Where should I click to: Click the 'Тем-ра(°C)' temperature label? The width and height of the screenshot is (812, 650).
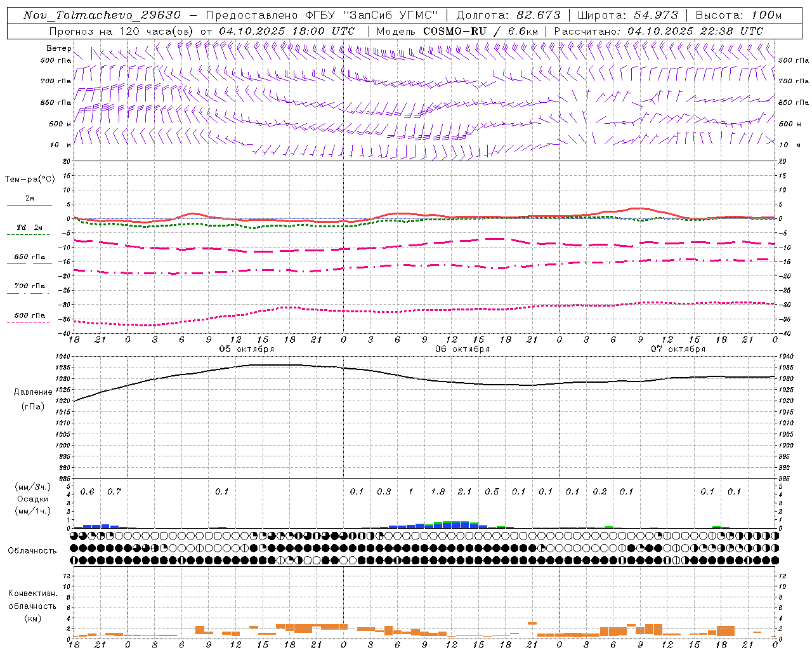(x=30, y=180)
